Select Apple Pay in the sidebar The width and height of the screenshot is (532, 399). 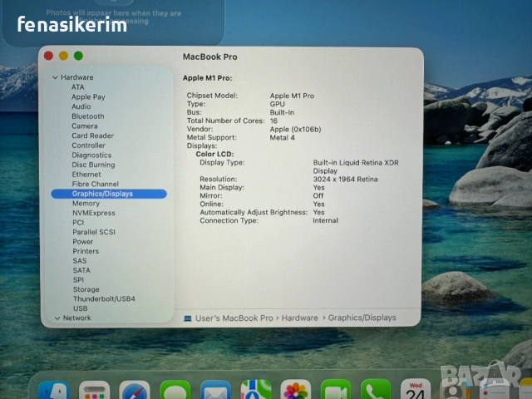point(88,97)
